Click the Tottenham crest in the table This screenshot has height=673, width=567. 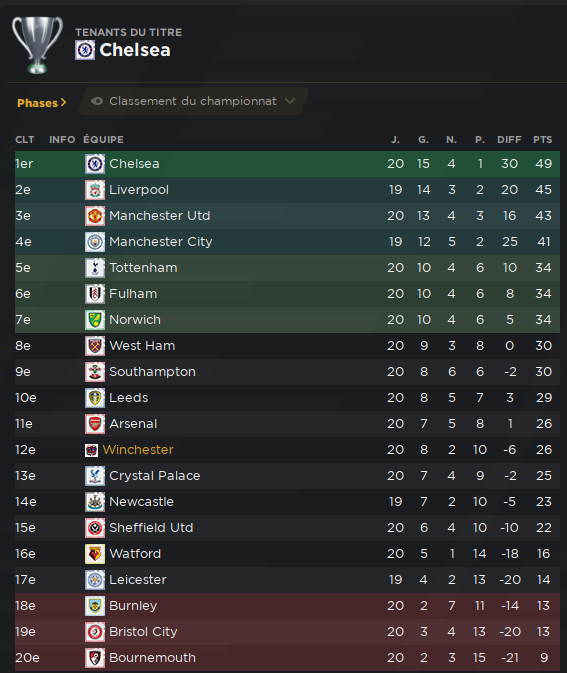coord(95,268)
